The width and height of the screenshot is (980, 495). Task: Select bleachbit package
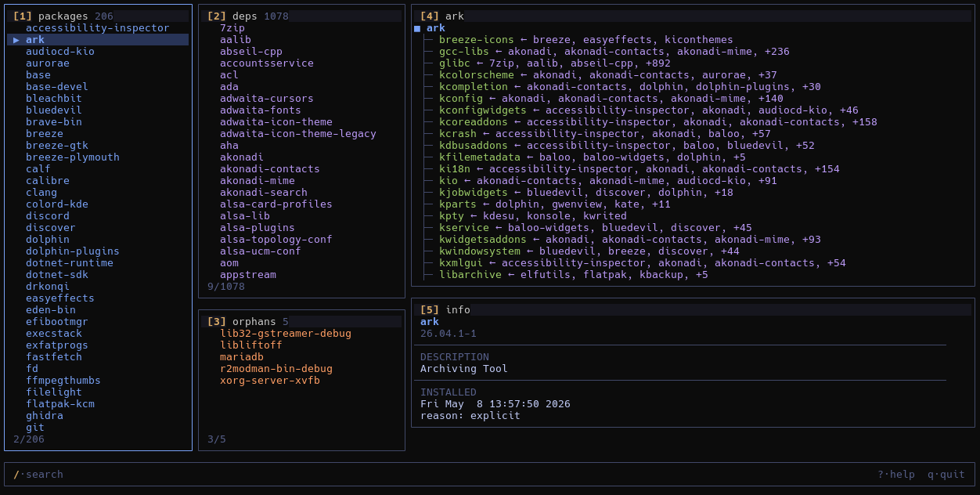pos(54,99)
